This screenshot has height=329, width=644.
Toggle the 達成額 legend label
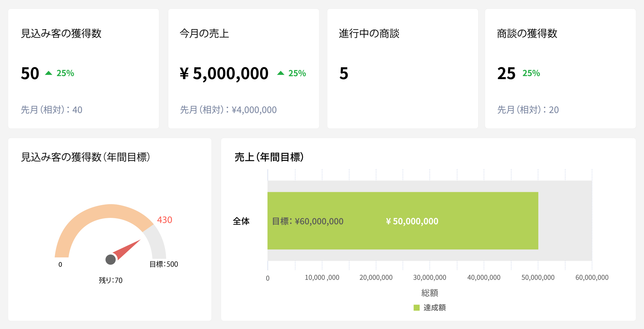434,308
